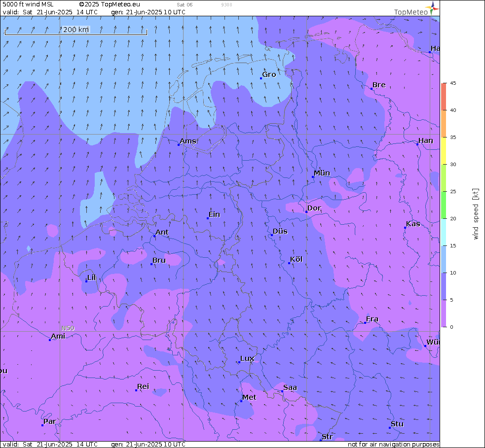The image size is (485, 448).
Task: Click the Gro city label
Action: coord(269,74)
